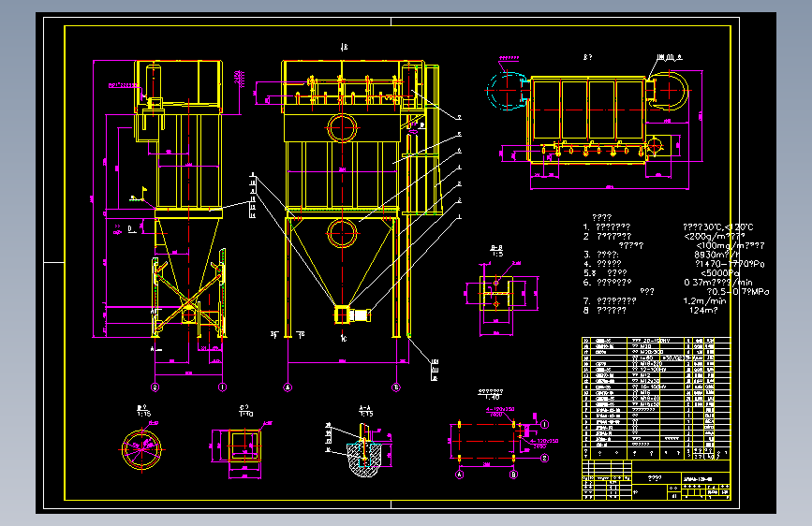Screen dimensions: 812x526
Task: Select the parts list table above title block
Action: point(657,399)
